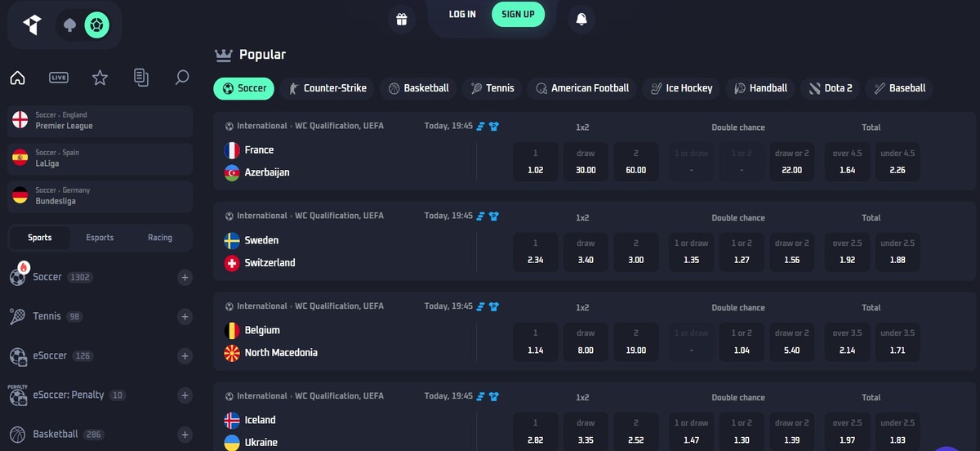Switch to casino with spade toggle
This screenshot has width=980, height=451.
pyautogui.click(x=69, y=25)
